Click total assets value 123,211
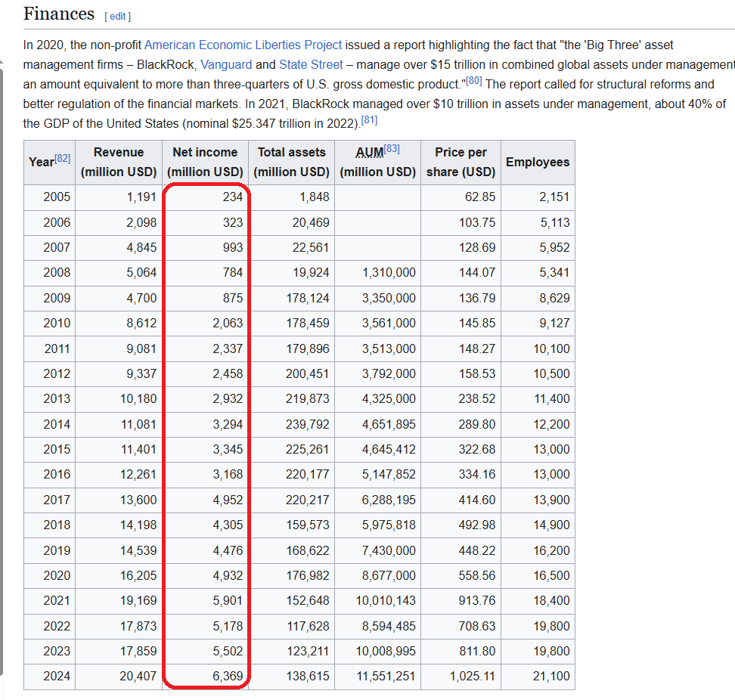The width and height of the screenshot is (735, 700). pyautogui.click(x=308, y=652)
